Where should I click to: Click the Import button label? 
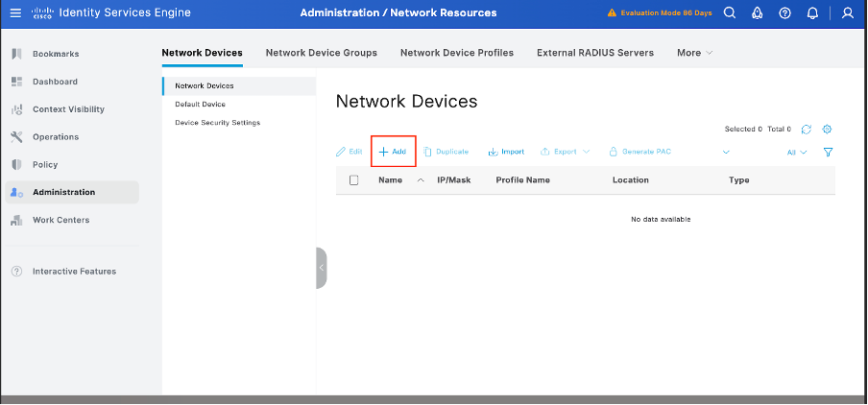coord(513,152)
